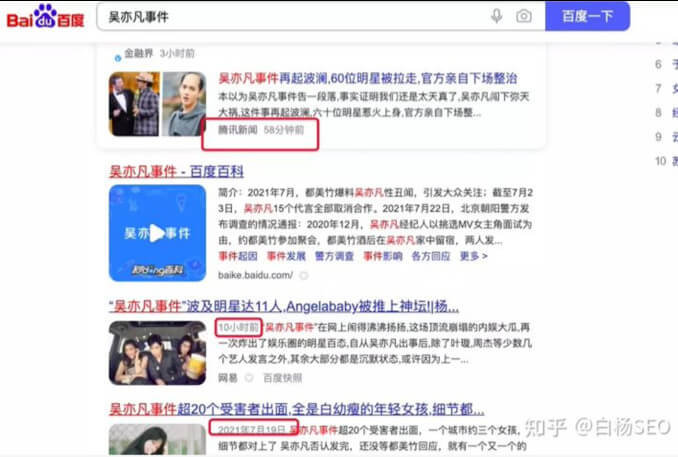Open the Angelababy被推上神坛 result title
Image resolution: width=678 pixels, height=457 pixels.
tap(284, 307)
